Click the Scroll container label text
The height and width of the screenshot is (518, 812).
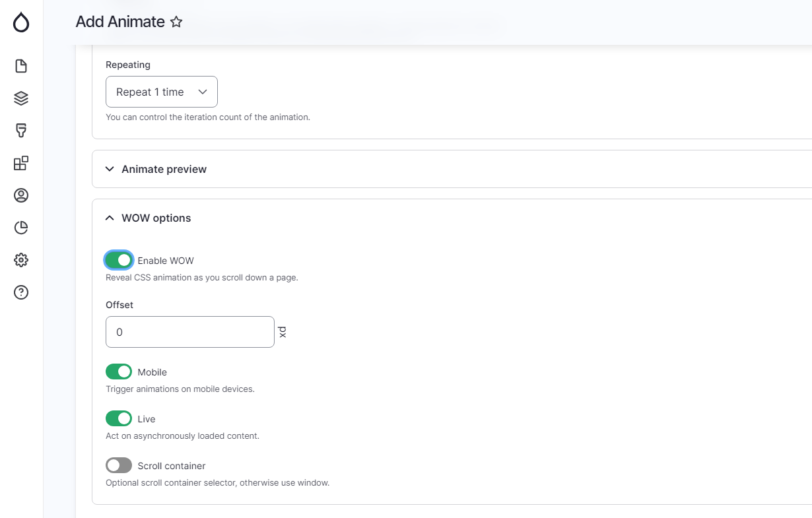click(172, 466)
